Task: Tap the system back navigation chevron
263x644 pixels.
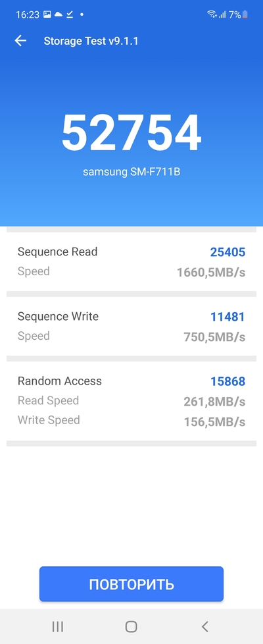Action: click(x=205, y=626)
